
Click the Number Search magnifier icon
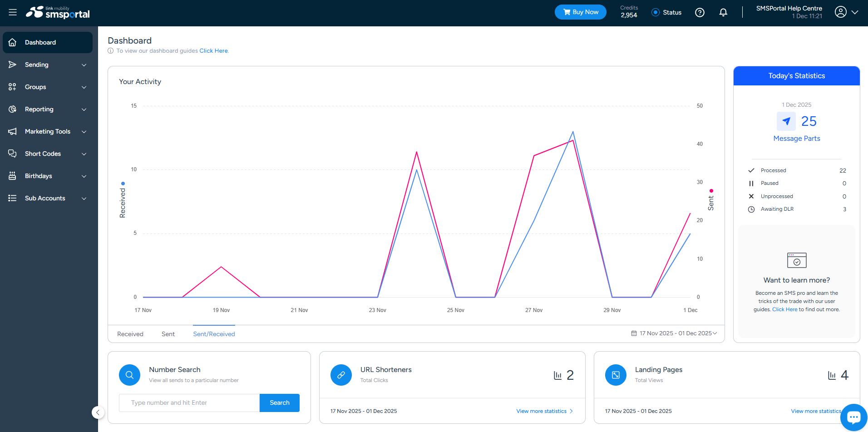(x=129, y=375)
